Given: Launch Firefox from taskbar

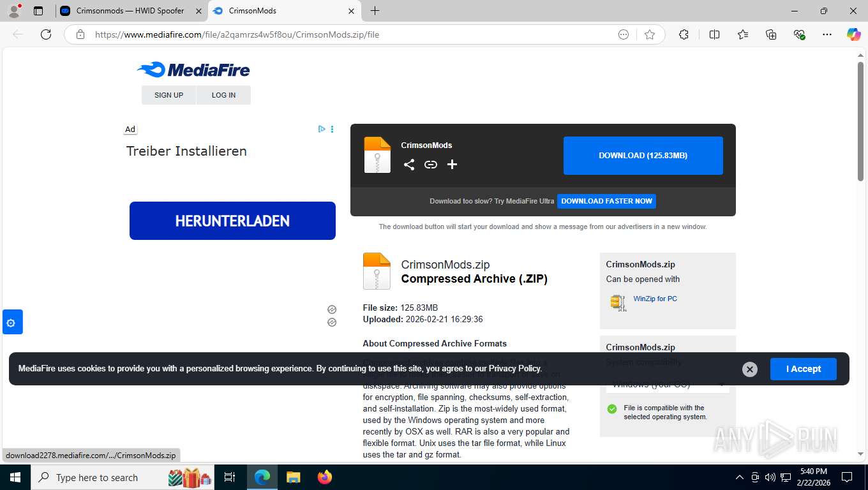Looking at the screenshot, I should pos(324,477).
